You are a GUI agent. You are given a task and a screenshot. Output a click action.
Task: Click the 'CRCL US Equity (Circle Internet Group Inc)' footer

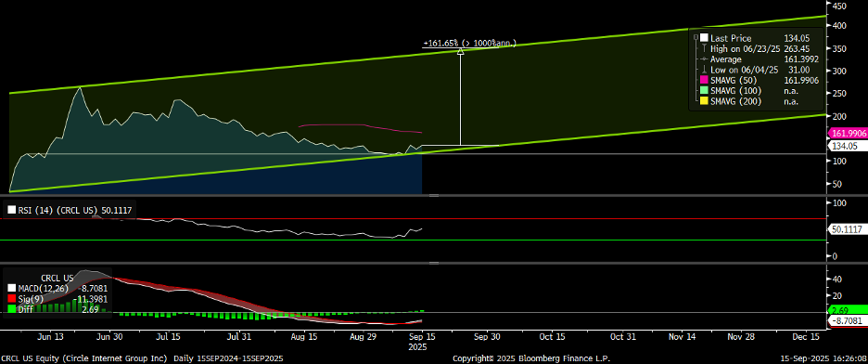coord(84,358)
